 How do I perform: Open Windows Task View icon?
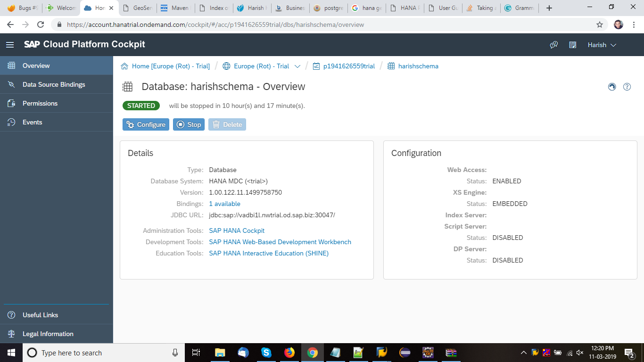[196, 353]
